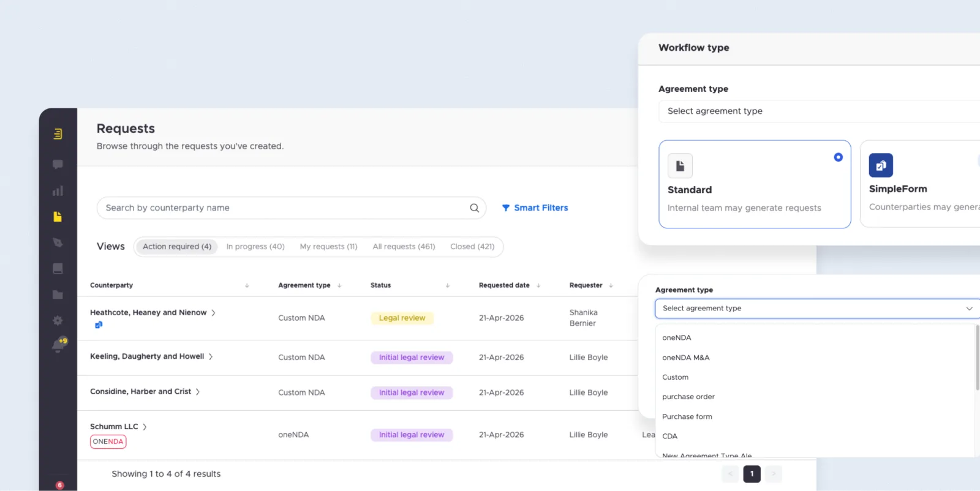Click the Search by counterparty name field
The image size is (980, 491).
292,208
